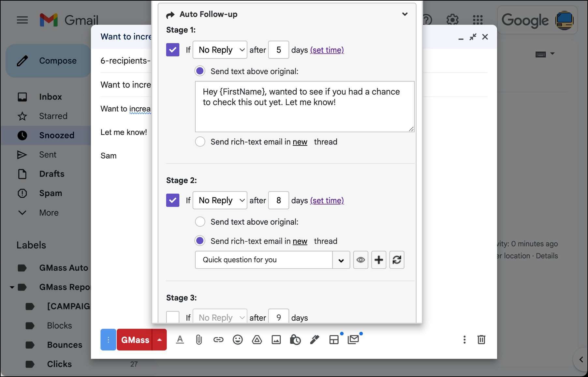Open the GMass Auto label
The width and height of the screenshot is (588, 377).
[64, 268]
